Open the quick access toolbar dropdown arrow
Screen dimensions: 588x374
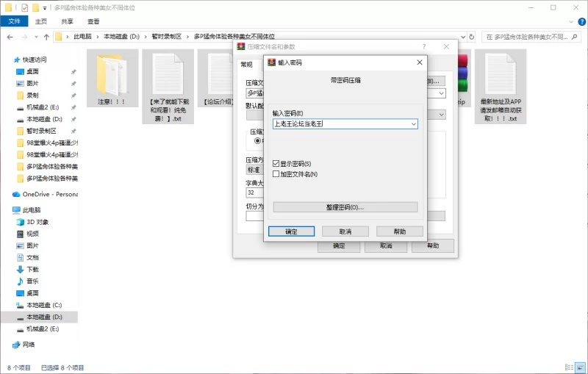[x=44, y=8]
